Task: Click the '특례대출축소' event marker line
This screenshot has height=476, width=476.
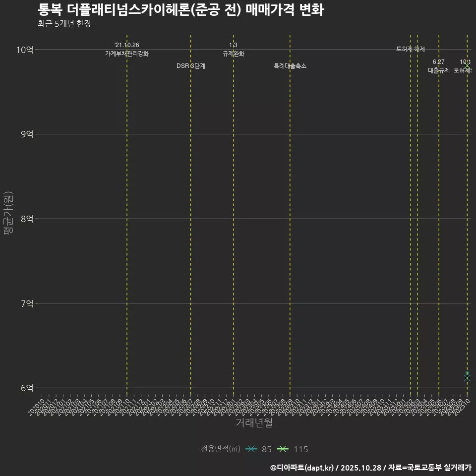Action: coord(290,66)
